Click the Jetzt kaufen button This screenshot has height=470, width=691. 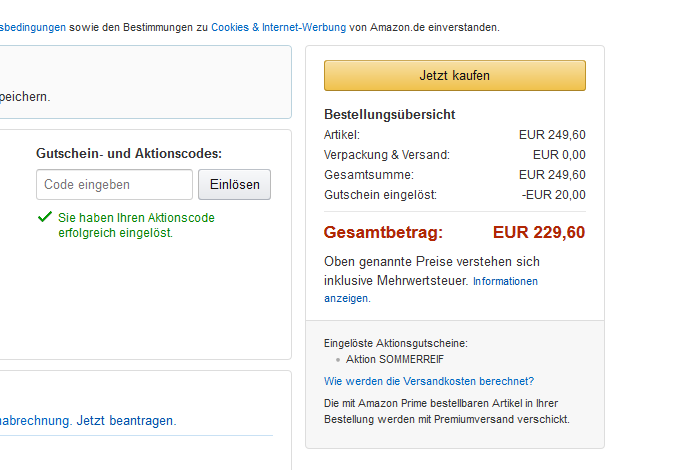click(455, 75)
